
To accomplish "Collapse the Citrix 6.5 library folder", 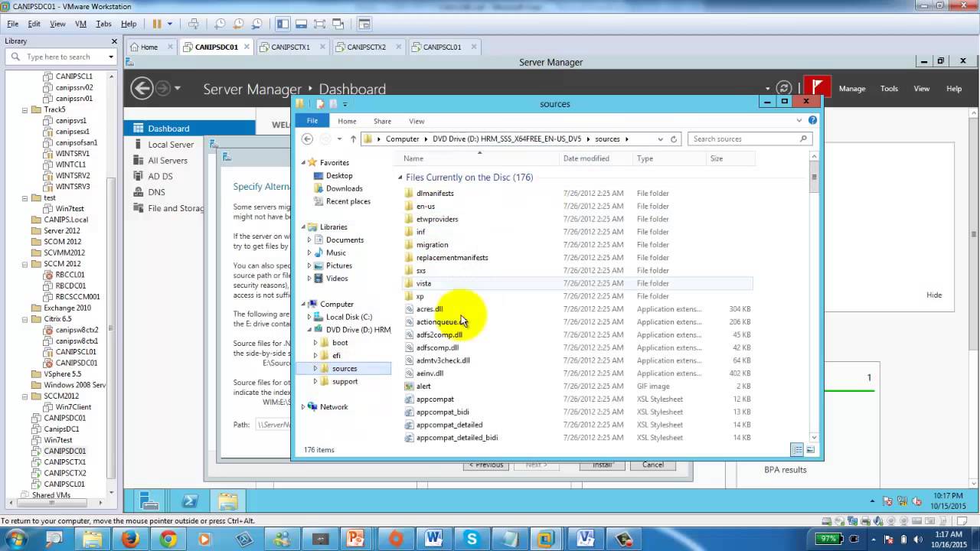I will coord(25,319).
